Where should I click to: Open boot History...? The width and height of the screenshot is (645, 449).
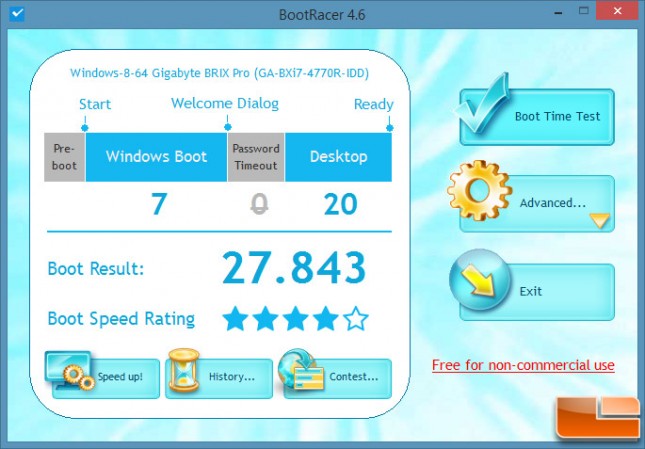(219, 378)
